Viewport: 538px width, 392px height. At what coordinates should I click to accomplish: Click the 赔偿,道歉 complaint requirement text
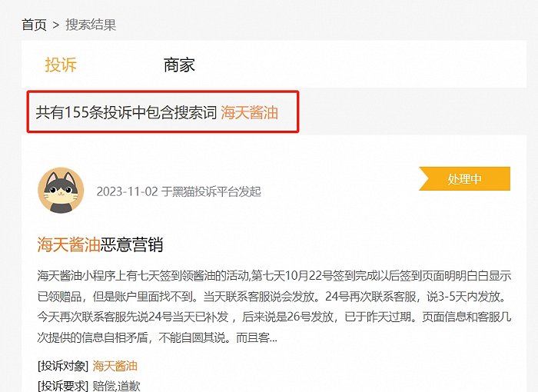pos(116,386)
